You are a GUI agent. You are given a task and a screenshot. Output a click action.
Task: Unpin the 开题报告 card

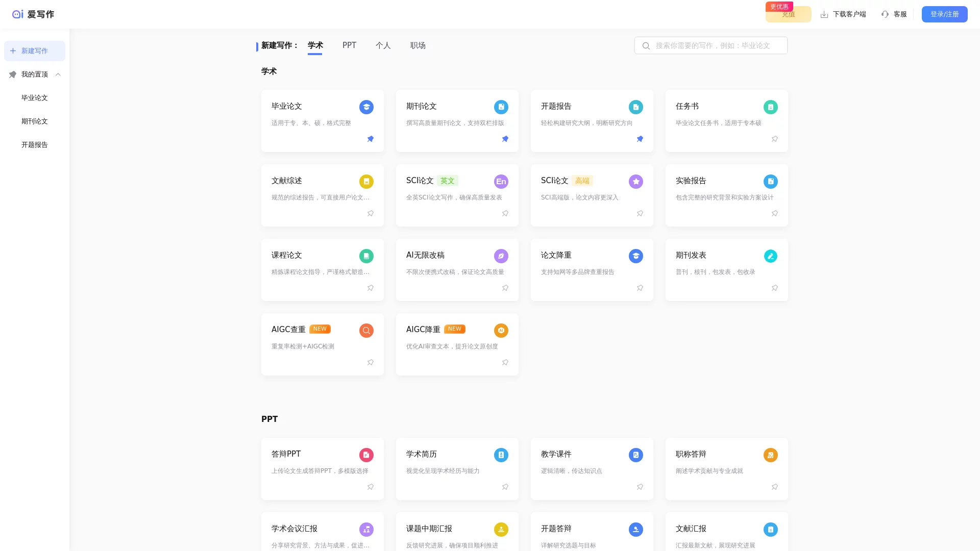pos(640,139)
